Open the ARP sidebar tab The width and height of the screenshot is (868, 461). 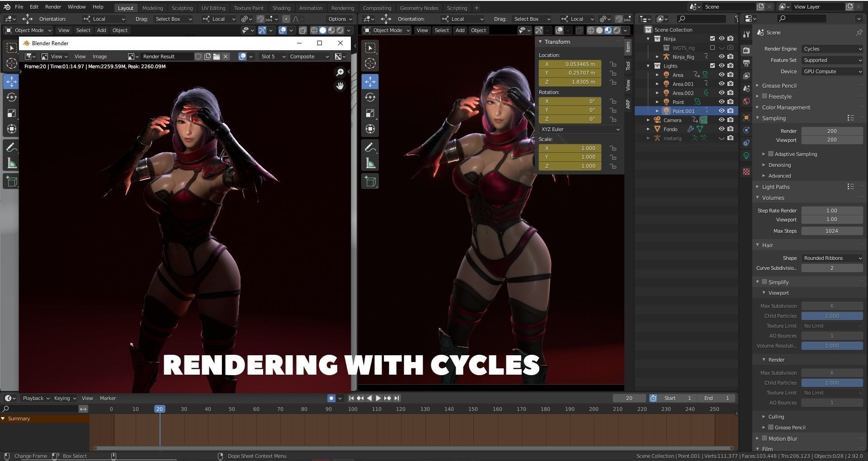tap(628, 104)
